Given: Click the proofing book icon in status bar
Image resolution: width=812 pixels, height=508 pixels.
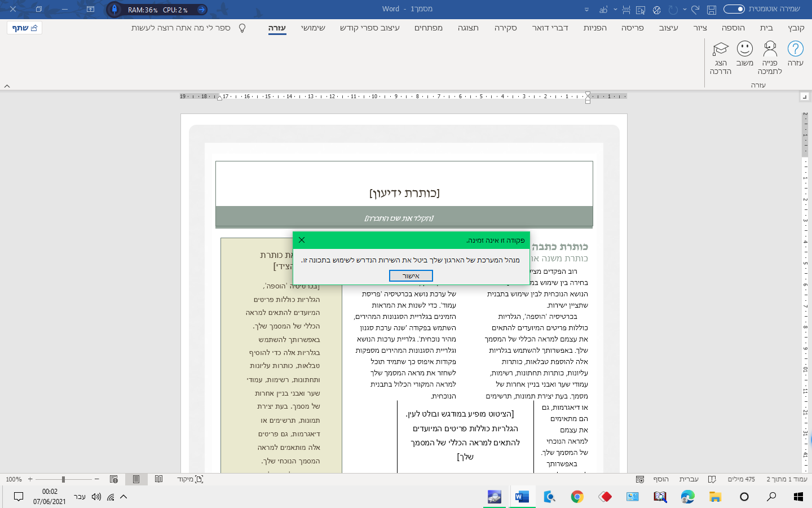Looking at the screenshot, I should pyautogui.click(x=712, y=479).
